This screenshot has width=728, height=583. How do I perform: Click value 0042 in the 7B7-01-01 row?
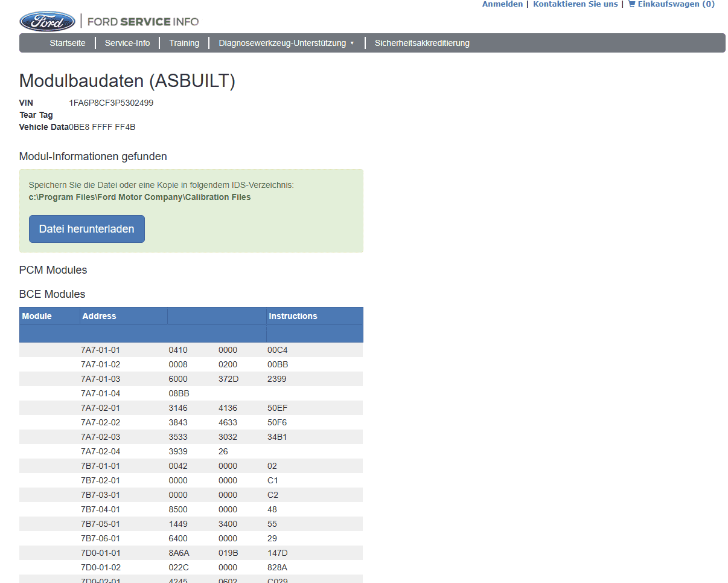(x=178, y=466)
